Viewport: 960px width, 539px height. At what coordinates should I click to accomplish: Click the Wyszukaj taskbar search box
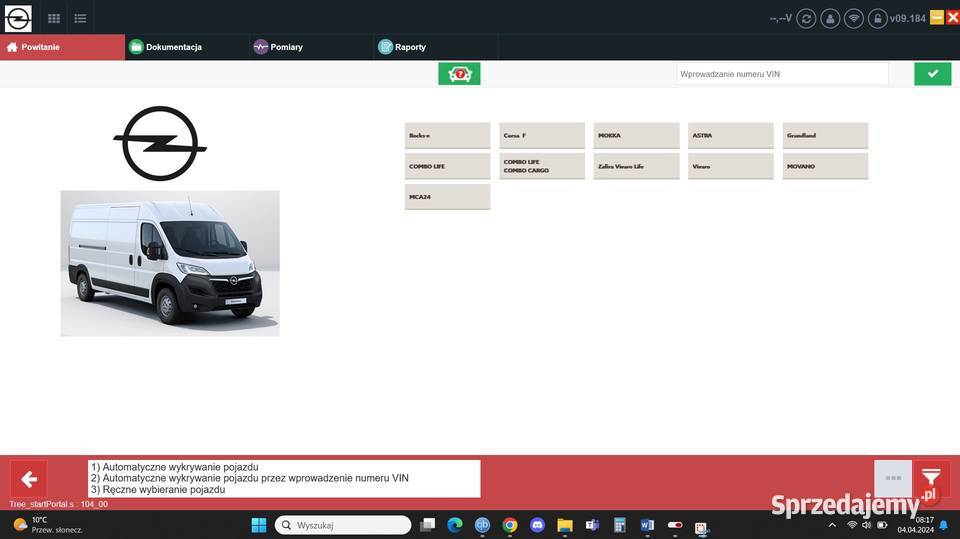coord(343,525)
